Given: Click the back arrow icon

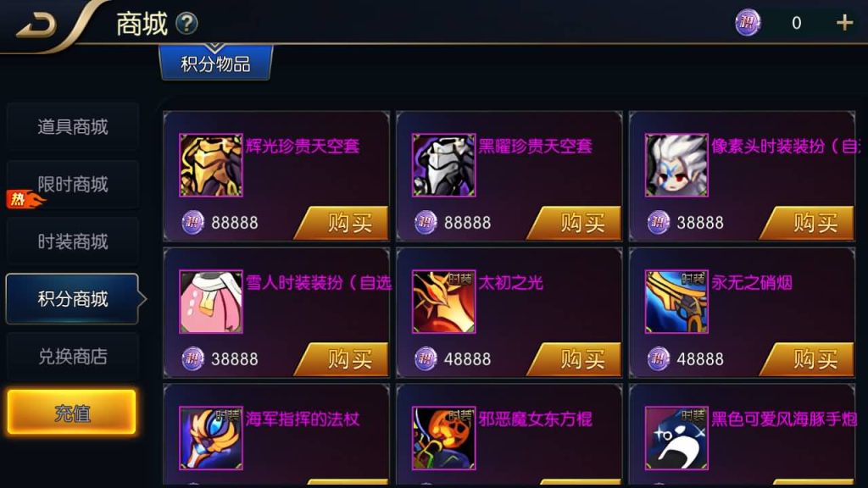Looking at the screenshot, I should coord(36,25).
